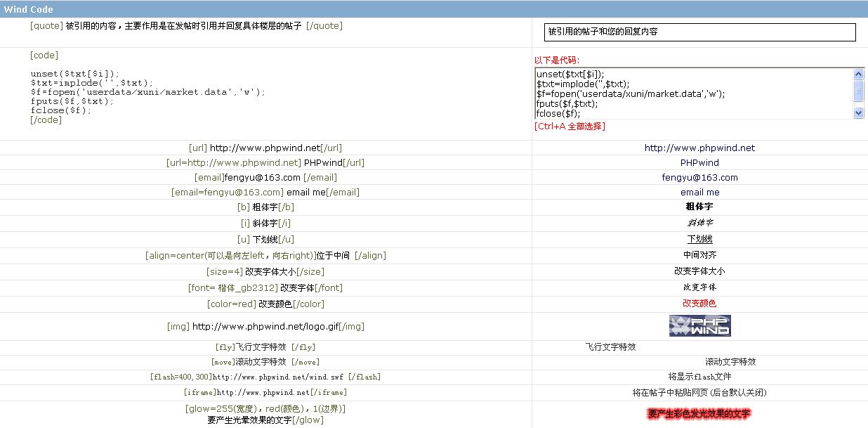
Task: Click the bold 粗体字 rendered sample
Action: pos(699,207)
